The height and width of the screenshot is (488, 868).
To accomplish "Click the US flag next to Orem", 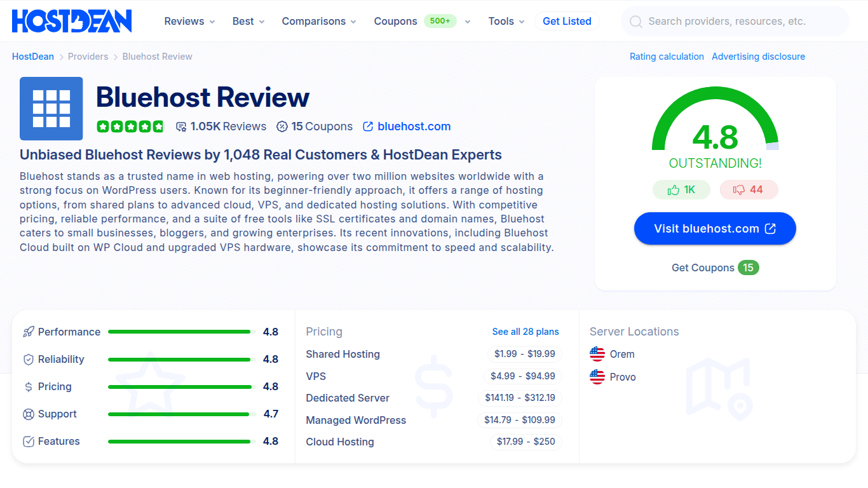I will [x=597, y=354].
